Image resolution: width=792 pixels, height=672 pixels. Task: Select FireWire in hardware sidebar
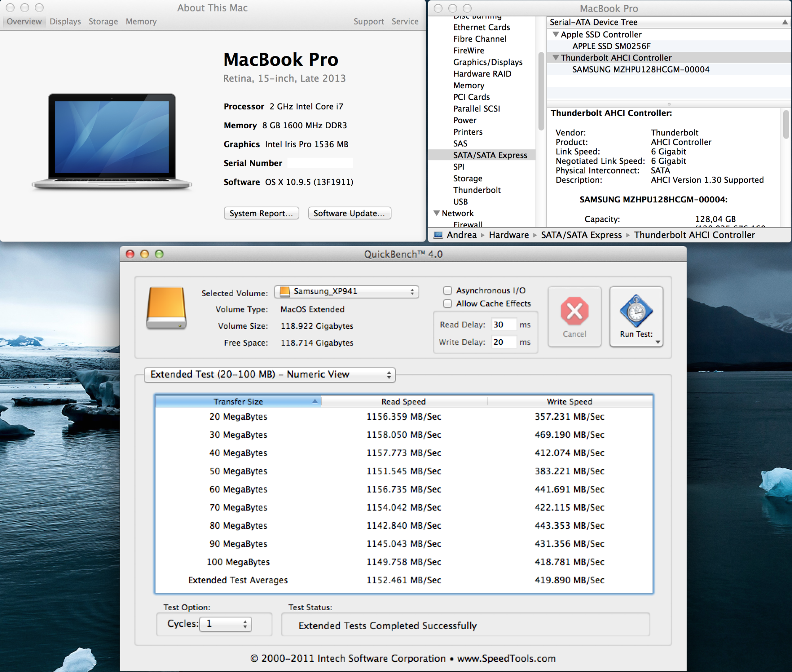click(468, 50)
